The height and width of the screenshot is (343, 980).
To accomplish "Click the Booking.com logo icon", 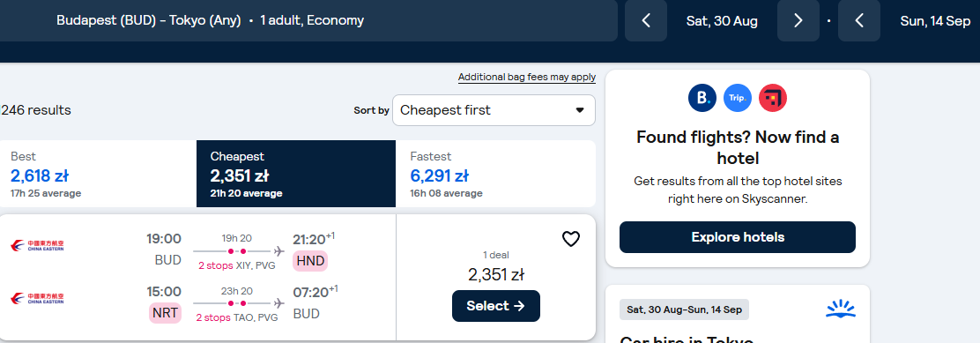I will pyautogui.click(x=702, y=98).
